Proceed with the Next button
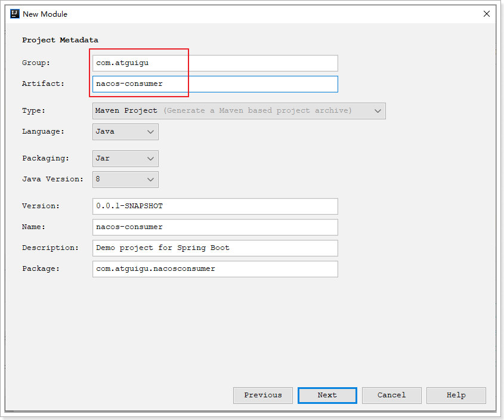Image resolution: width=504 pixels, height=420 pixels. click(327, 395)
